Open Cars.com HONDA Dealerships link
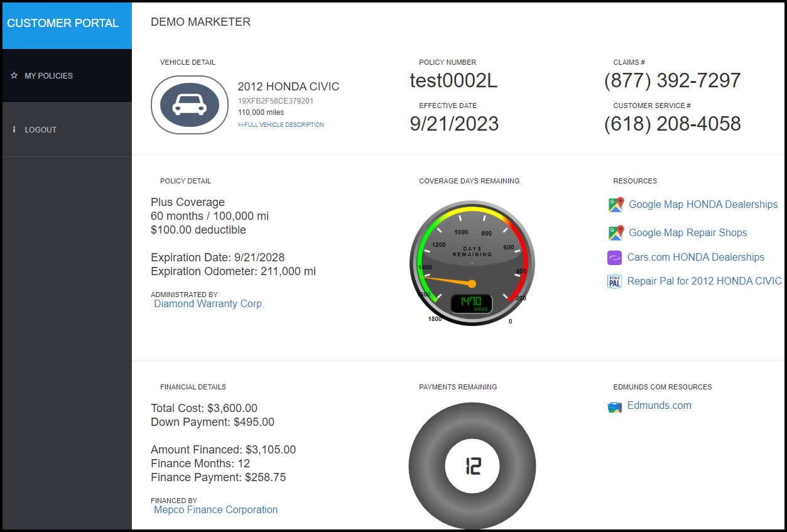The image size is (787, 532). coord(696,257)
